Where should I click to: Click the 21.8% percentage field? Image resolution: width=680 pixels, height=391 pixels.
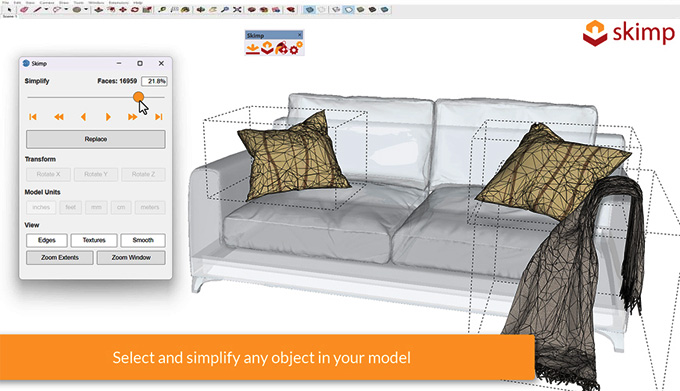(154, 81)
